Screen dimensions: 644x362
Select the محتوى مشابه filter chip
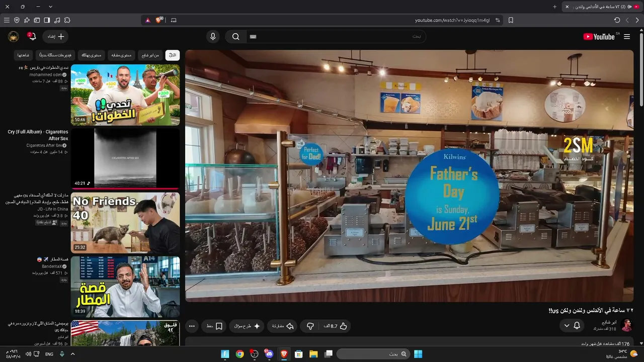pos(122,55)
